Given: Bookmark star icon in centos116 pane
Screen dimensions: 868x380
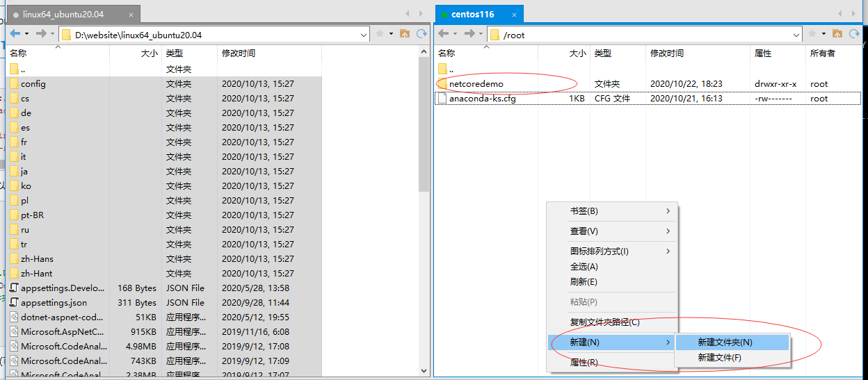Looking at the screenshot, I should 812,33.
